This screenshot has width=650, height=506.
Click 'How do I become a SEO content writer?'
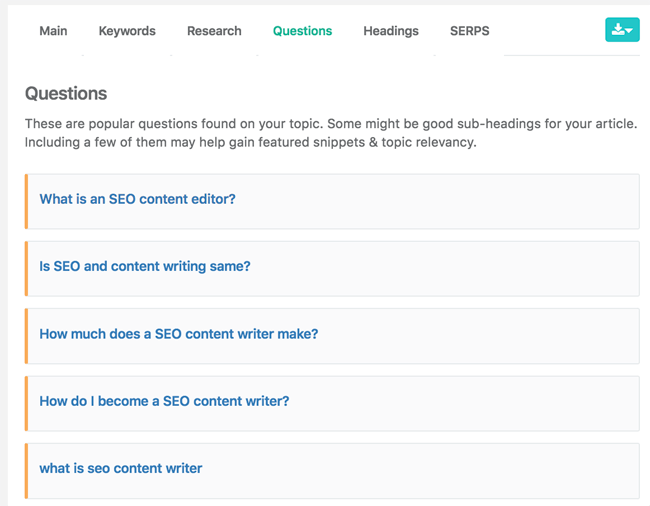tap(332, 404)
